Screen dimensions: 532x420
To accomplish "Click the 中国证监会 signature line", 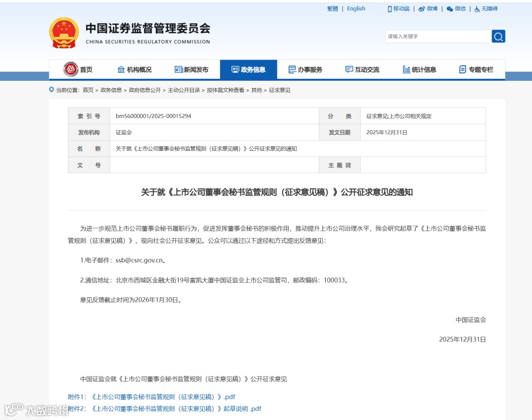I will click(470, 320).
